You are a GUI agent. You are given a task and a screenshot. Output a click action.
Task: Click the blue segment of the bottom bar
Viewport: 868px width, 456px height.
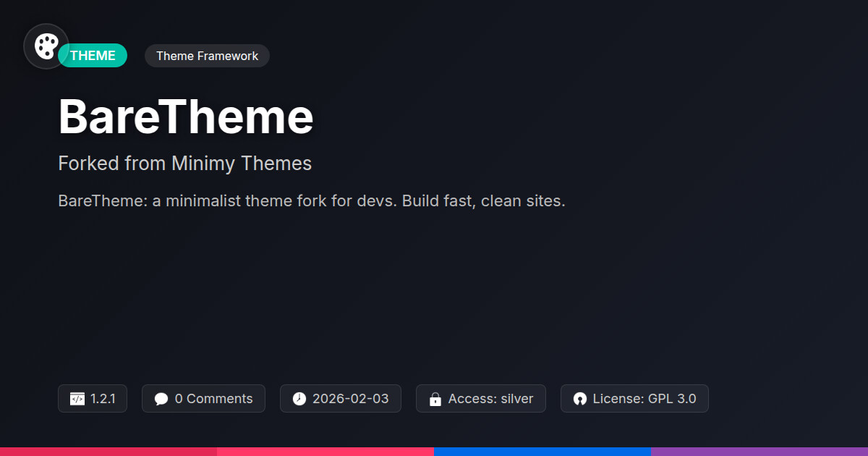tap(542, 451)
